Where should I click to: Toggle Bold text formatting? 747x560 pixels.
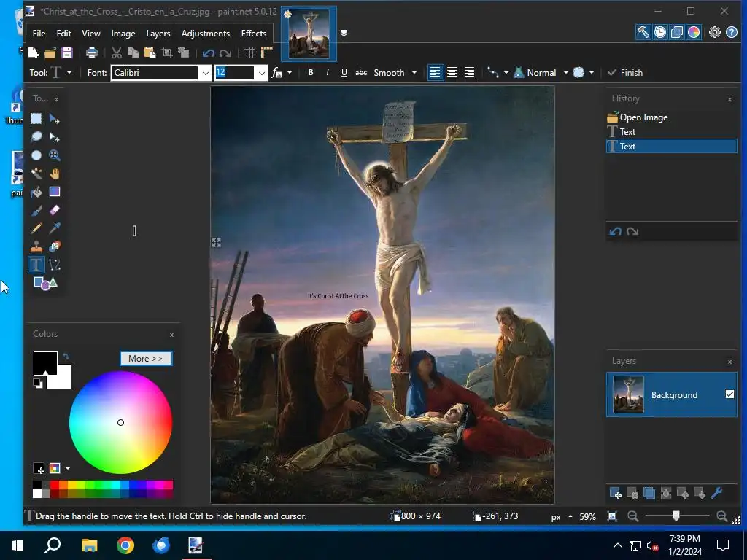[x=311, y=72]
